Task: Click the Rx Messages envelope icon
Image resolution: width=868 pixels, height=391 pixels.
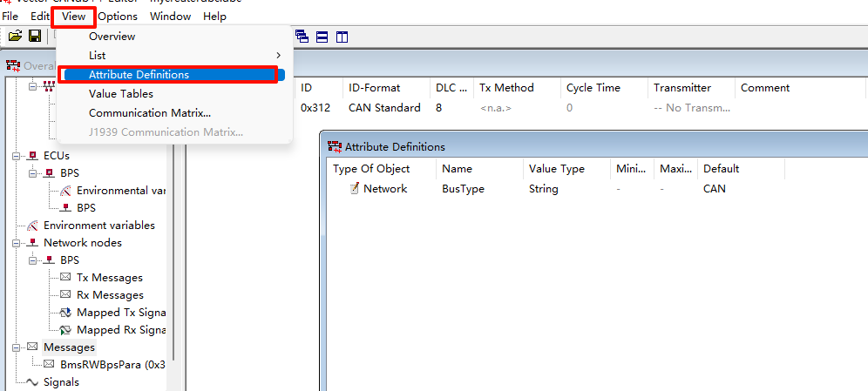Action: coord(65,294)
